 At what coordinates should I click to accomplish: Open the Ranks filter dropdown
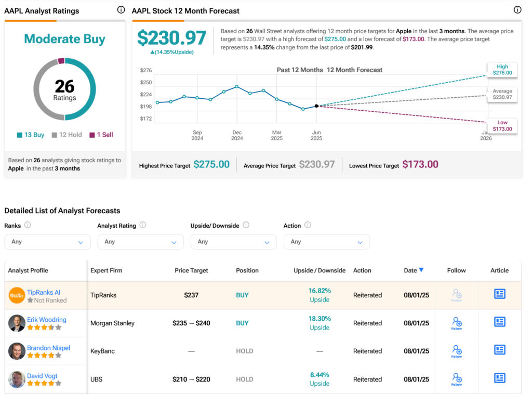[47, 242]
